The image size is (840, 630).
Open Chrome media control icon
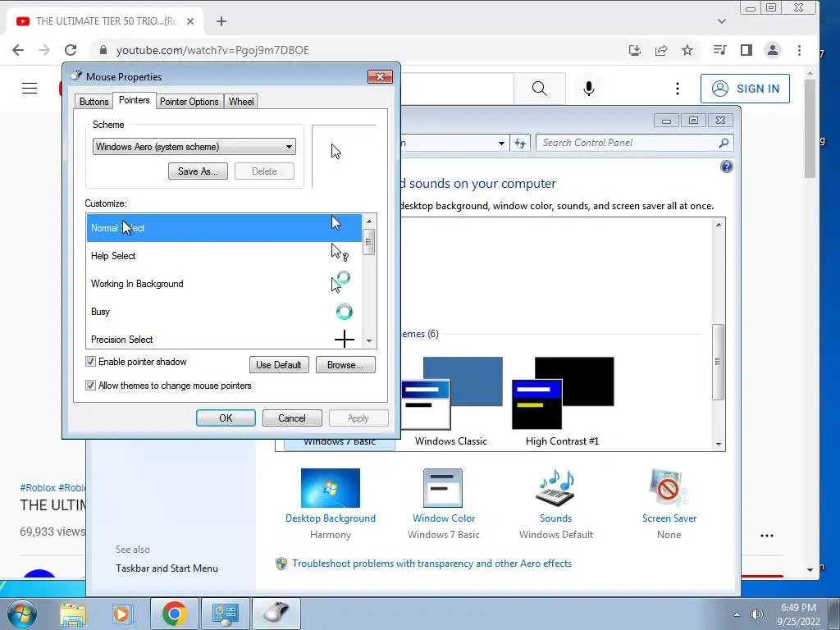coord(720,50)
